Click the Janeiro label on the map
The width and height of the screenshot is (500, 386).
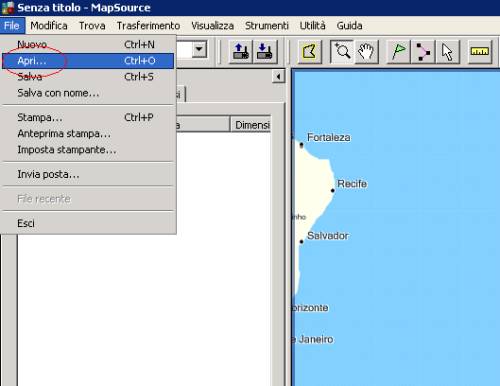point(316,339)
